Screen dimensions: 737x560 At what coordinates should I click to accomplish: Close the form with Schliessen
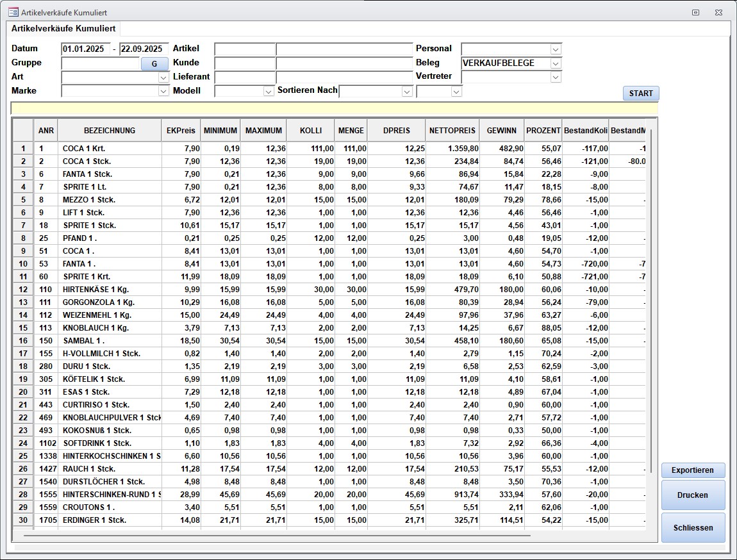[x=693, y=528]
